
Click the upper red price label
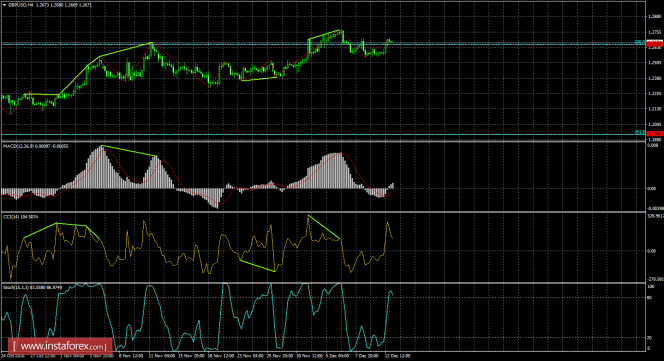[x=654, y=44]
